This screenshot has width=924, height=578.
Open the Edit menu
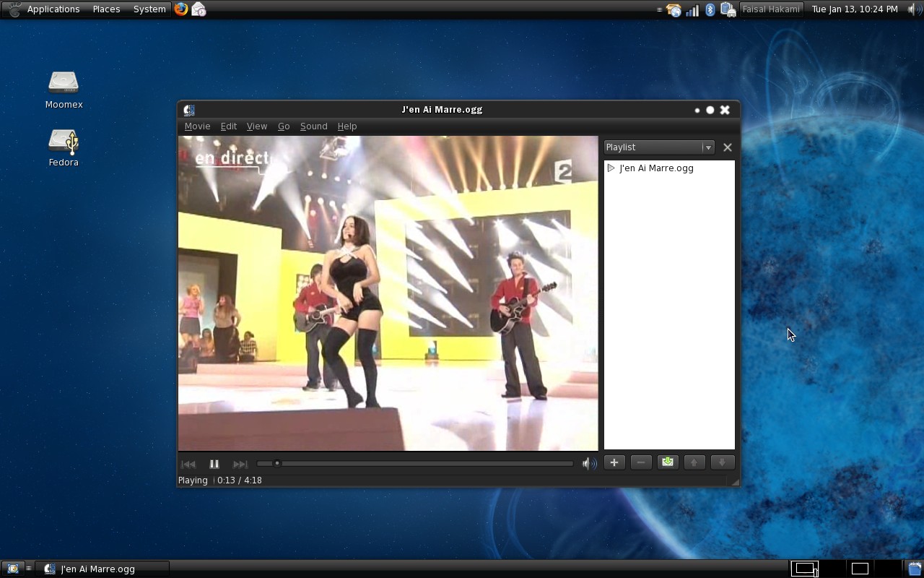point(229,126)
